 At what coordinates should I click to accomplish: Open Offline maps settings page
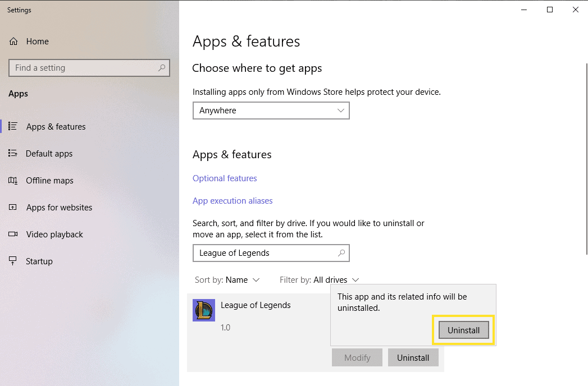(49, 181)
